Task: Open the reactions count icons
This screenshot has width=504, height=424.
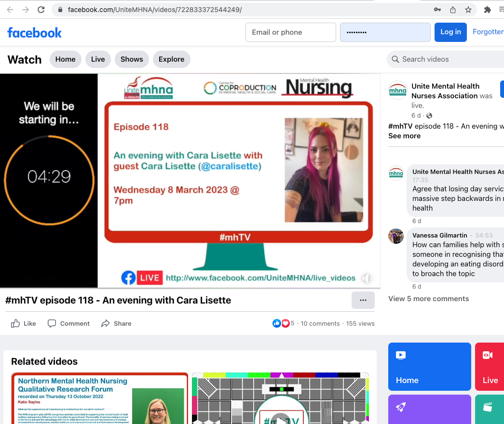Action: 281,323
